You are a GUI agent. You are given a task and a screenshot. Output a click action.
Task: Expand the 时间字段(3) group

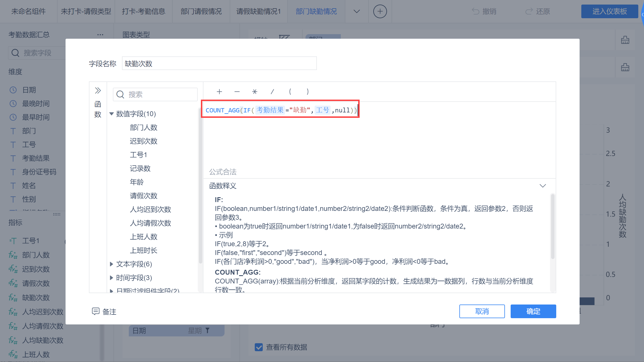111,278
